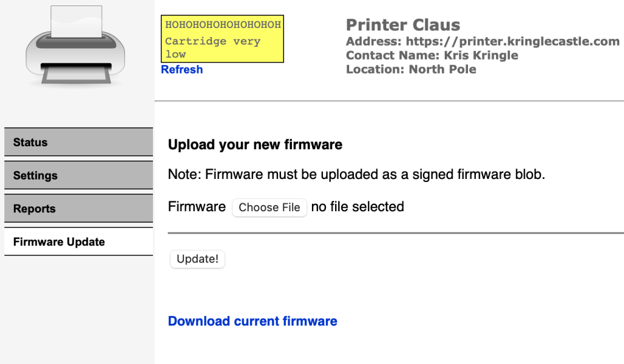Go to the Settings page
The width and height of the screenshot is (624, 364).
(x=78, y=175)
